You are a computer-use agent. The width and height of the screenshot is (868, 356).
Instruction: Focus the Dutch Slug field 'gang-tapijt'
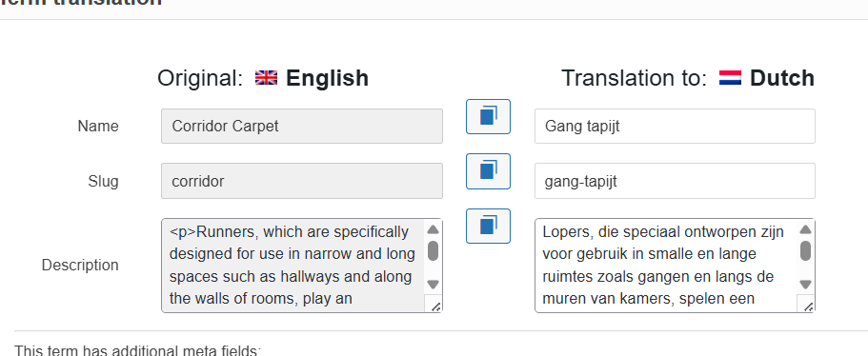(x=675, y=181)
